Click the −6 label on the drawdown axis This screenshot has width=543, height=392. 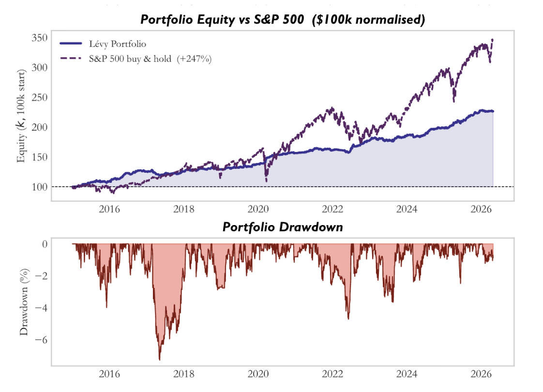click(x=41, y=340)
